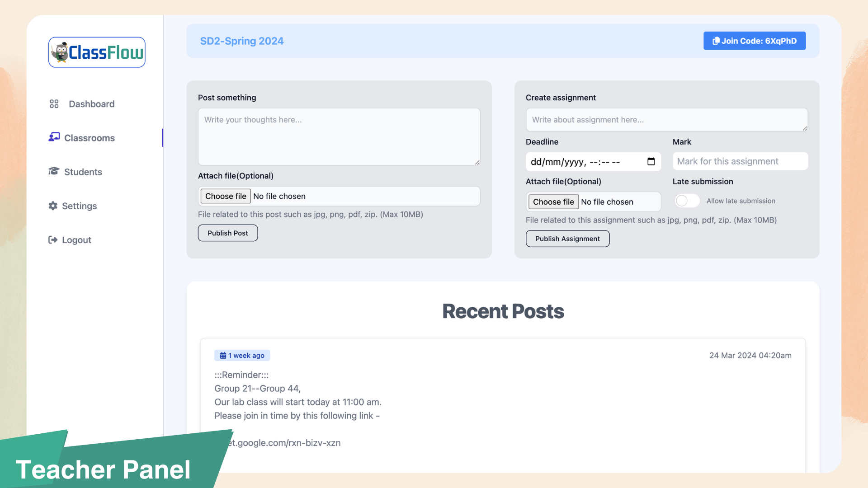The width and height of the screenshot is (868, 488).
Task: Select Logout in the sidebar
Action: pos(76,240)
